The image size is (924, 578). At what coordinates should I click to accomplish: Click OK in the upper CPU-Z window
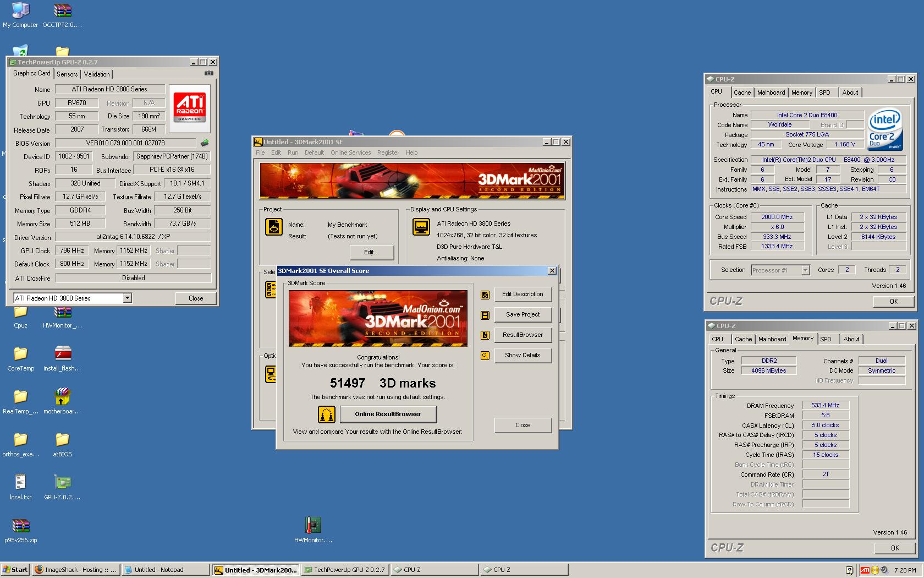coord(894,302)
